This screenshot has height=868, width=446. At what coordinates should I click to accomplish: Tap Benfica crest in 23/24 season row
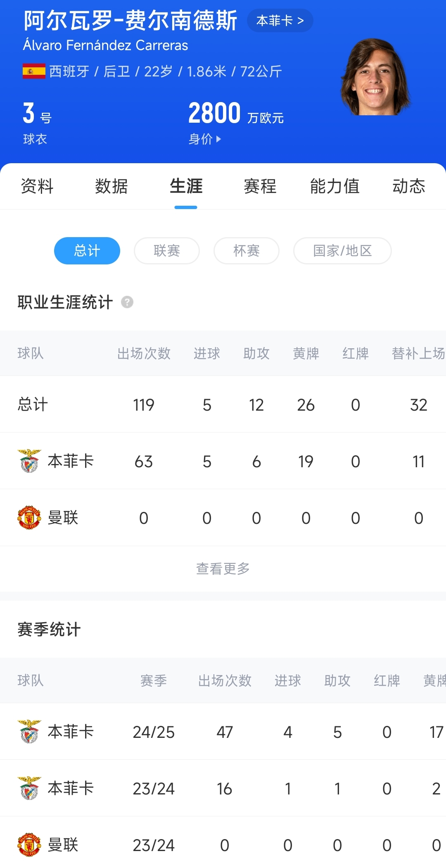29,788
